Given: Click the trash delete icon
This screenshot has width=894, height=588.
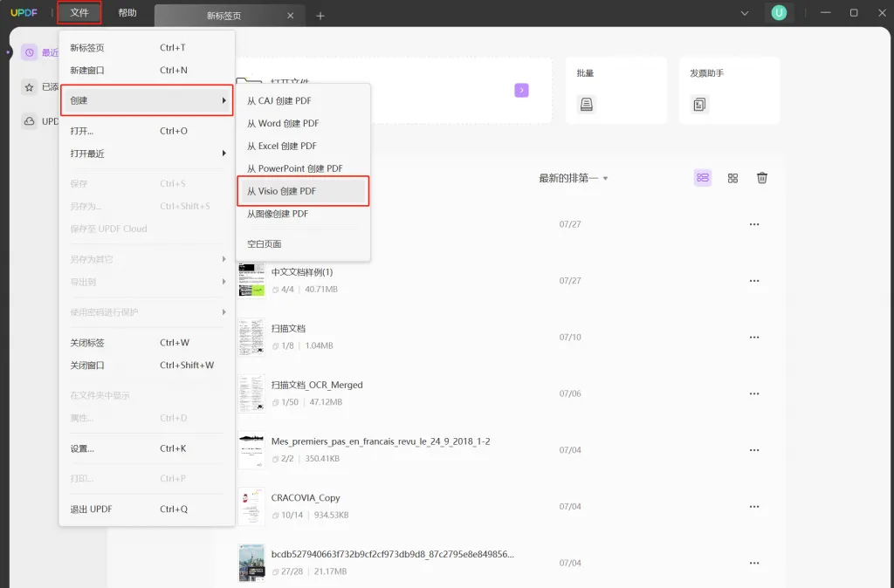Looking at the screenshot, I should (761, 178).
